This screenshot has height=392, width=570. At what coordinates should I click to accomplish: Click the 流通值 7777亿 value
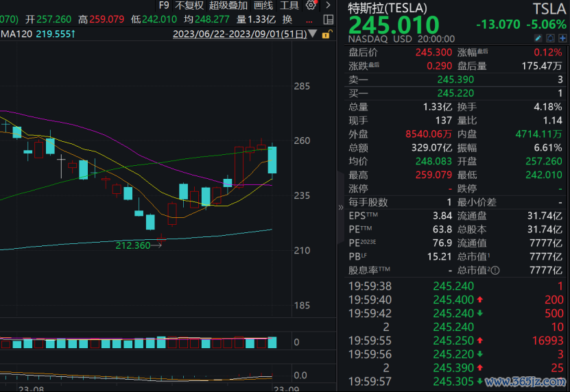coord(546,243)
